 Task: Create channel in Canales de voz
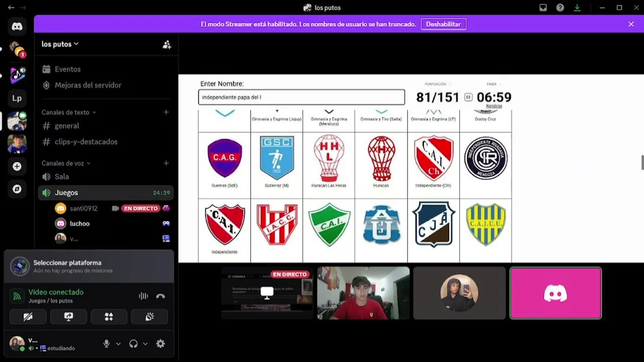(166, 163)
